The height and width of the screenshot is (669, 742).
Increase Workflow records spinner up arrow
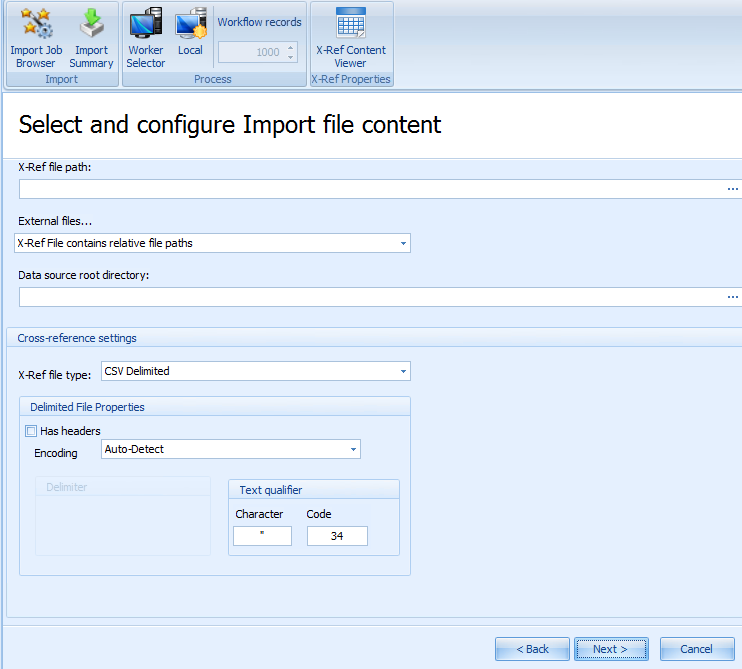(291, 47)
